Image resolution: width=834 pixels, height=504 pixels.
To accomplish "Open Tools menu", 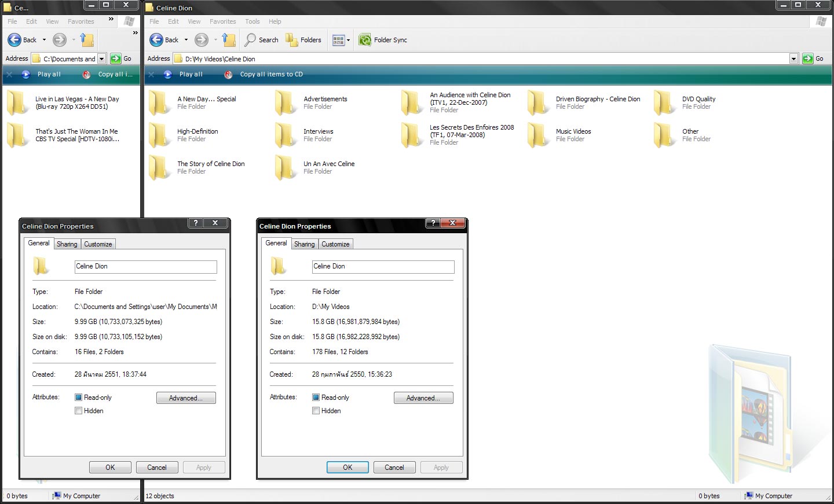I will click(x=252, y=21).
